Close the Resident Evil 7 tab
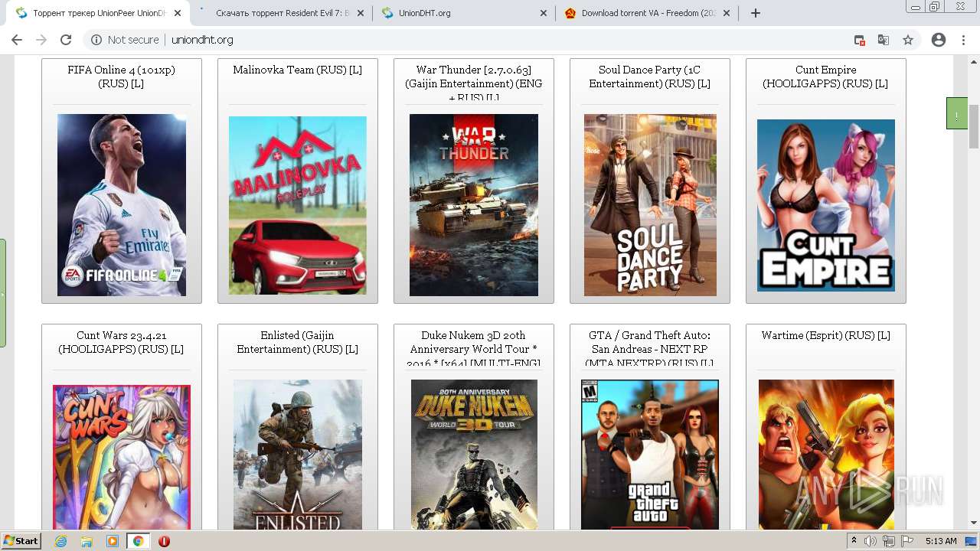 361,13
